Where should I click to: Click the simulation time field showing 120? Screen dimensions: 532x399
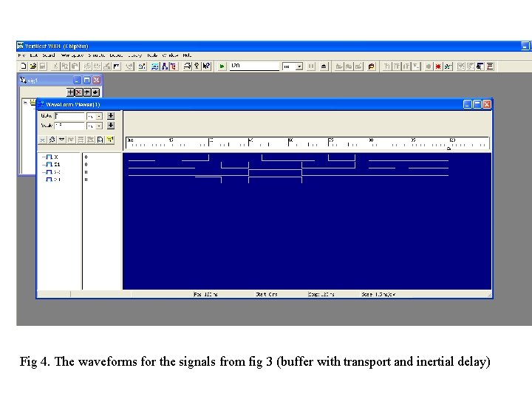(254, 66)
